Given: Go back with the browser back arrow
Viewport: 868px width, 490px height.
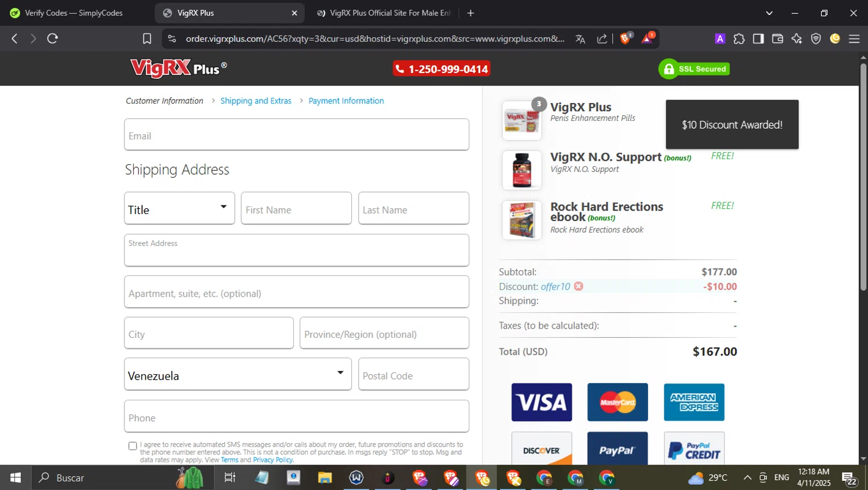Looking at the screenshot, I should pyautogui.click(x=14, y=39).
